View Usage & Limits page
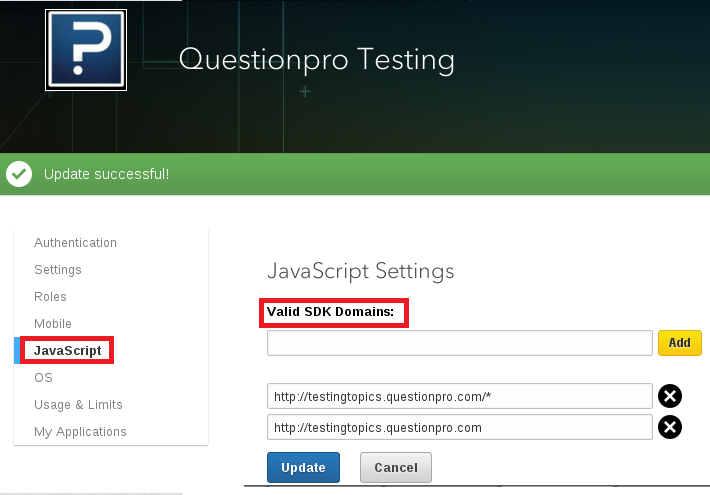 pos(78,405)
